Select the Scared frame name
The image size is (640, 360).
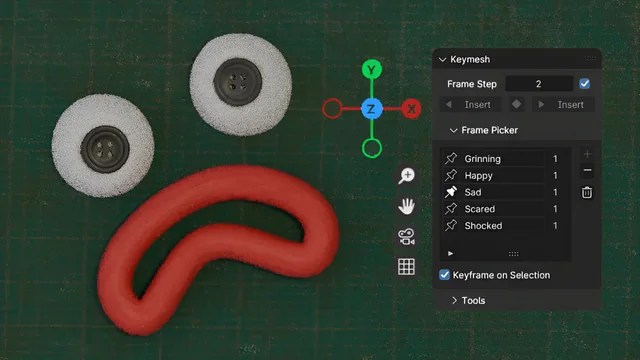click(480, 209)
